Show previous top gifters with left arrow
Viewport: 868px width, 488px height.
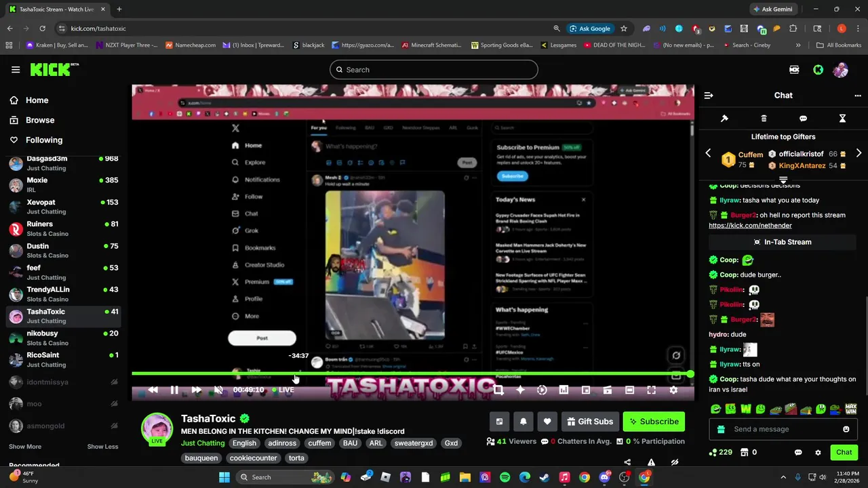[x=708, y=153]
